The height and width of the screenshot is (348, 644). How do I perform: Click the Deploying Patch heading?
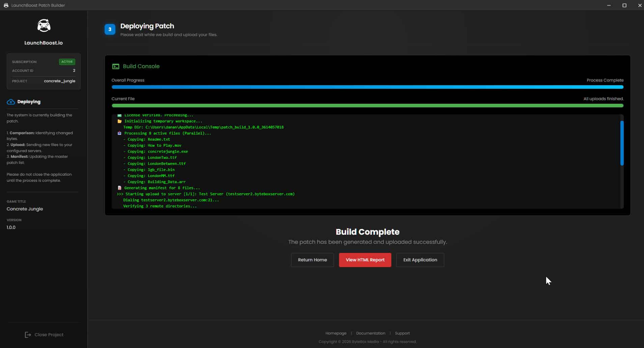pyautogui.click(x=147, y=26)
